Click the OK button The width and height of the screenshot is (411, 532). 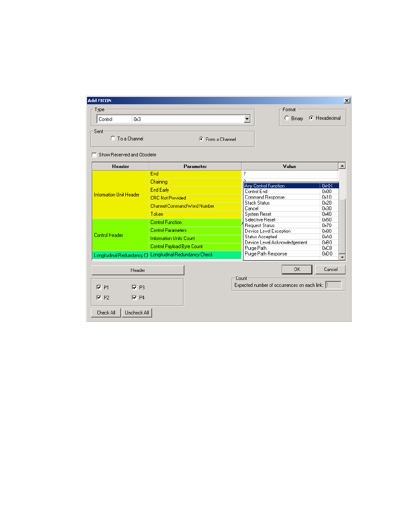297,269
